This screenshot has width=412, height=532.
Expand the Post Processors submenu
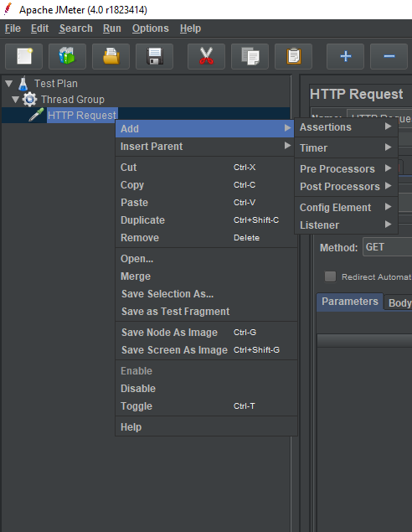click(x=346, y=186)
